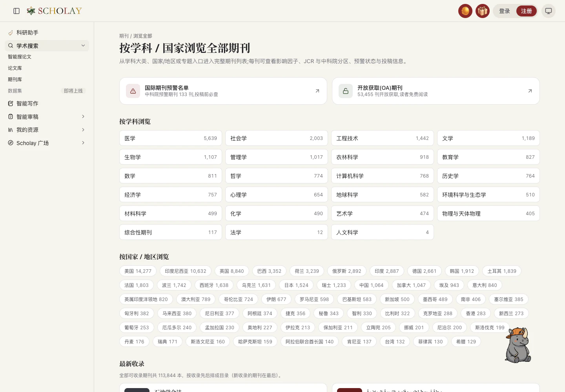Open the 人文科学 subject category

[x=383, y=232]
